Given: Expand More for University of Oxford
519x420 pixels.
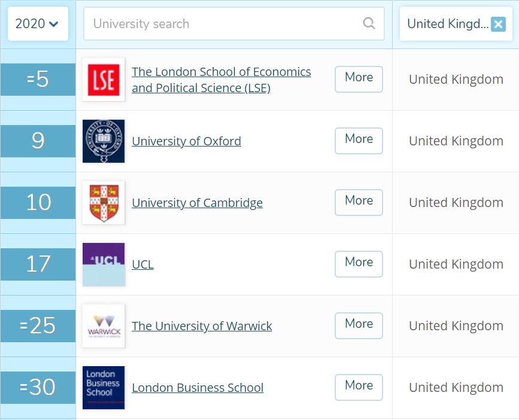Looking at the screenshot, I should coord(359,141).
